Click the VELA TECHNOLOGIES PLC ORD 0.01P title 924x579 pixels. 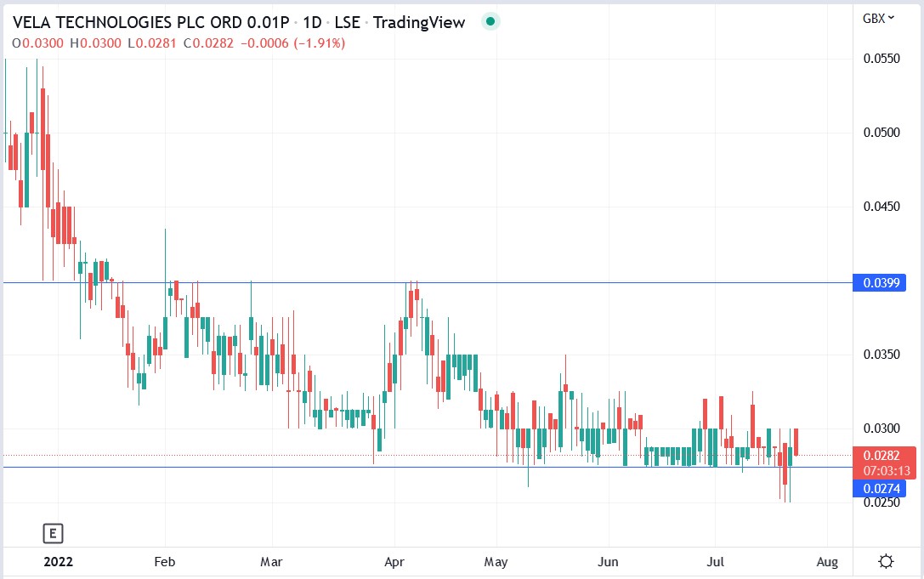pos(150,22)
